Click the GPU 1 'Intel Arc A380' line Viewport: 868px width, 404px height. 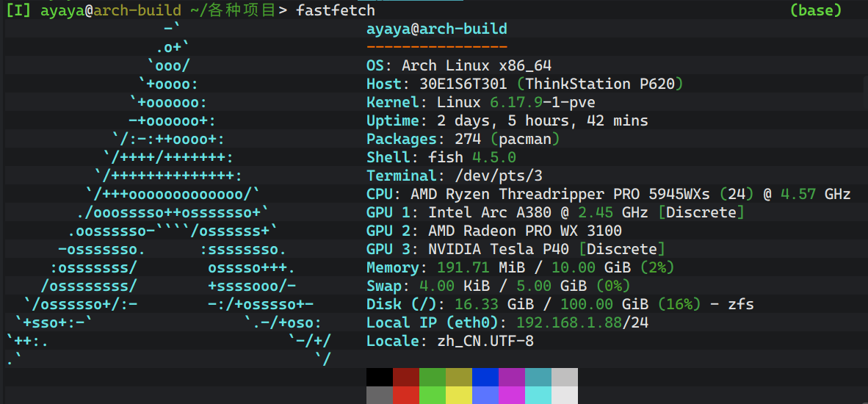pyautogui.click(x=555, y=212)
